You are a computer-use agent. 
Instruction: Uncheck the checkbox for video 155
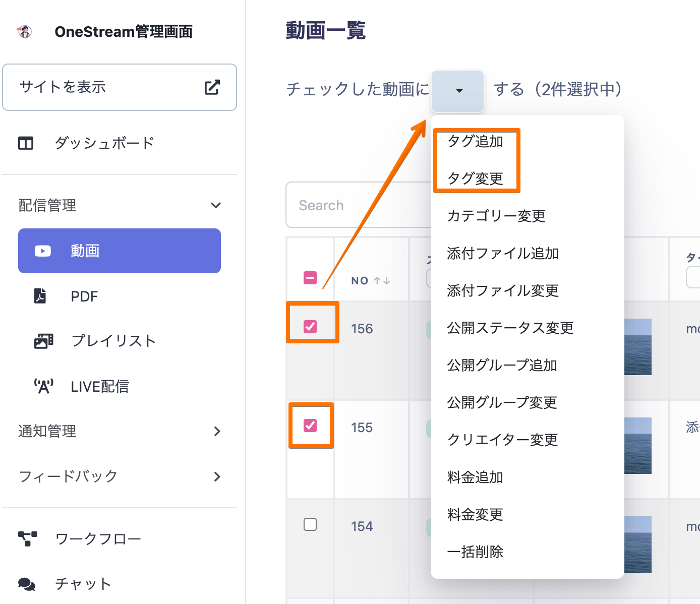click(x=310, y=426)
